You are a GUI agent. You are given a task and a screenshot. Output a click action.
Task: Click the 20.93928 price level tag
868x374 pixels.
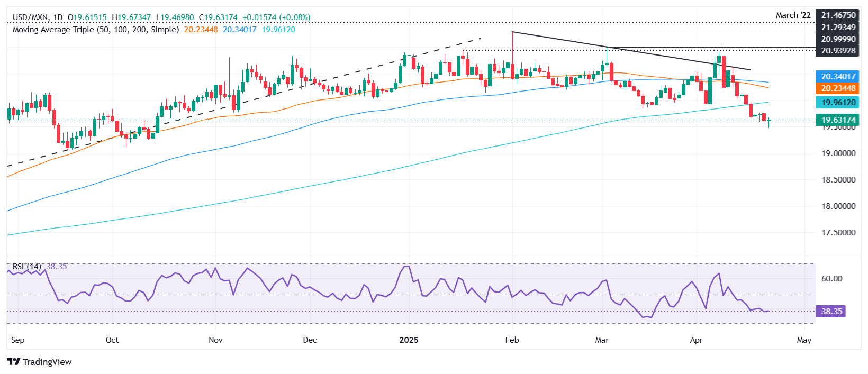click(x=837, y=51)
